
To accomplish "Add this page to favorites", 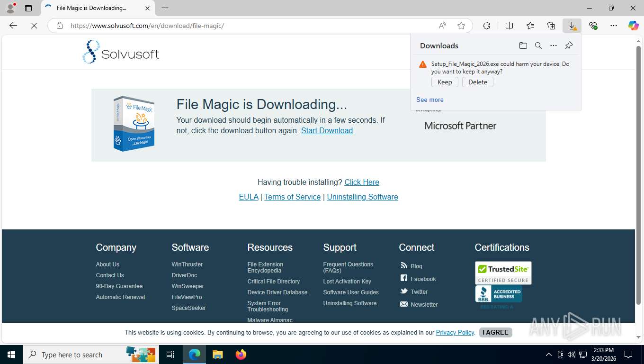I will [461, 26].
